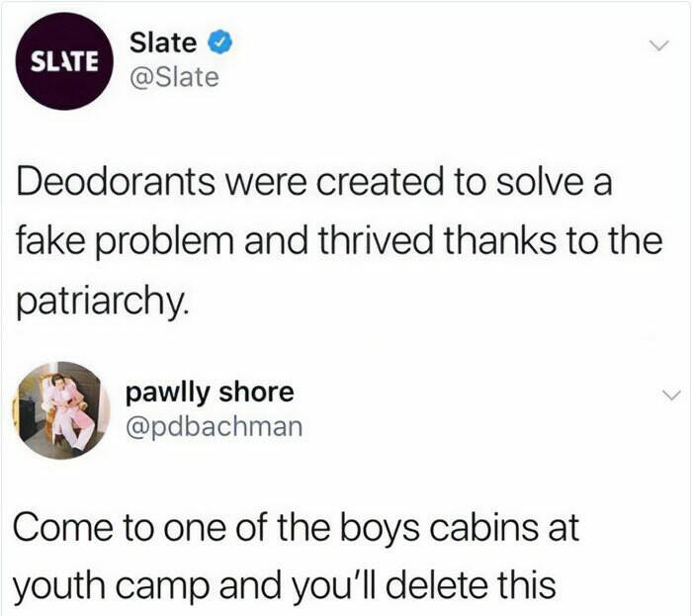The width and height of the screenshot is (692, 616).
Task: Expand the options chevron on Slate's tweet
Action: 659,45
